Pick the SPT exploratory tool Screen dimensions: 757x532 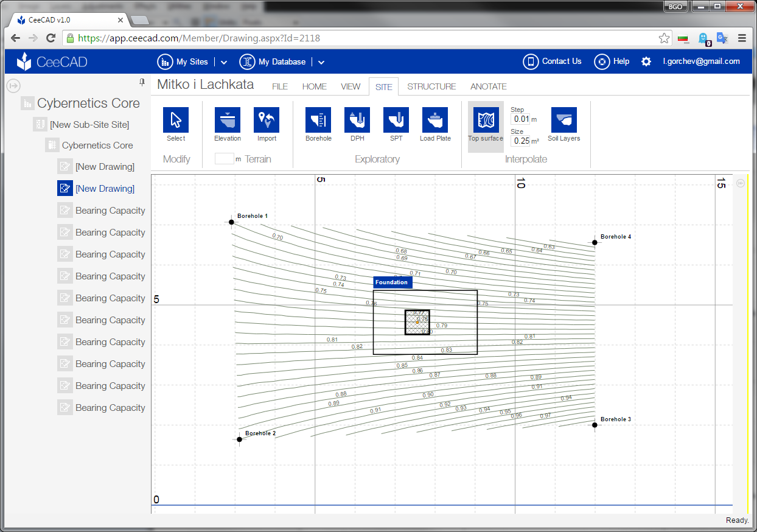pos(396,120)
